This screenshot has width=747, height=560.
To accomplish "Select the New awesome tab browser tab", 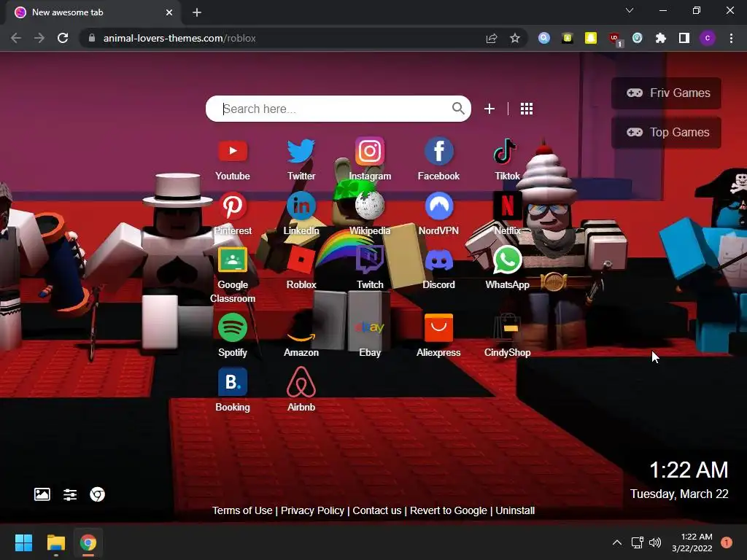I will pyautogui.click(x=93, y=12).
